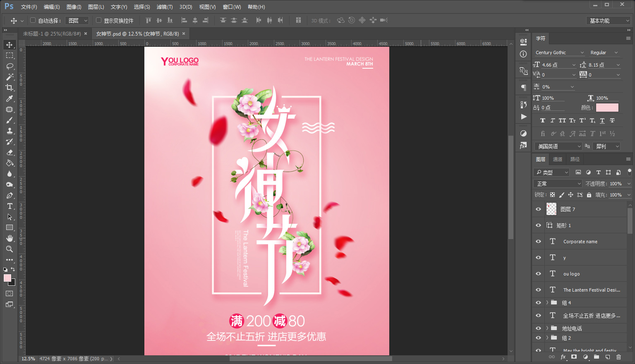Delete layer with trash icon
Viewport: 635px width, 364px height.
(x=618, y=357)
